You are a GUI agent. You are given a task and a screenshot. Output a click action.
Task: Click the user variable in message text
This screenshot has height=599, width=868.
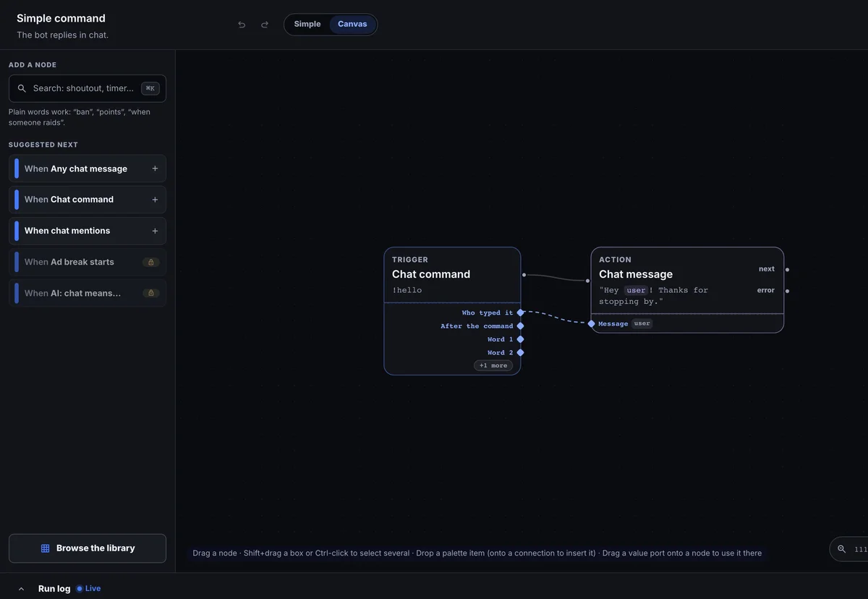[636, 290]
